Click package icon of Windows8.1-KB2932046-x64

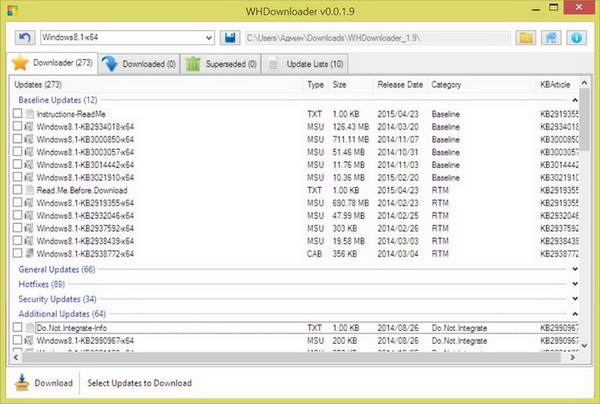tap(29, 215)
